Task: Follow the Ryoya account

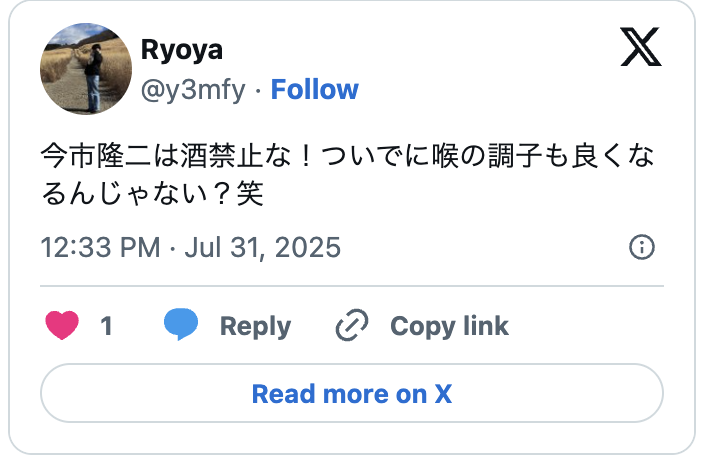Action: [x=315, y=89]
